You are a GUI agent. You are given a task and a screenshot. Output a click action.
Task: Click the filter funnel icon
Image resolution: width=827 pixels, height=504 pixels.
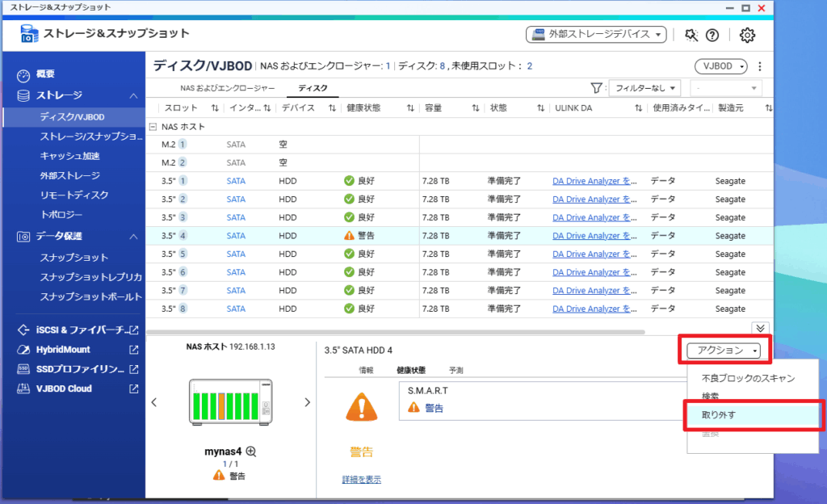[x=597, y=88]
